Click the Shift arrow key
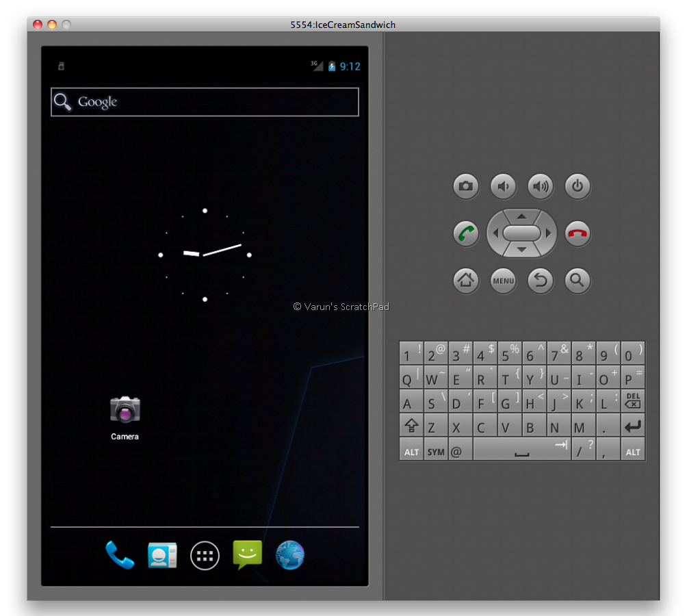Screen dimensions: 687x616 tap(411, 425)
